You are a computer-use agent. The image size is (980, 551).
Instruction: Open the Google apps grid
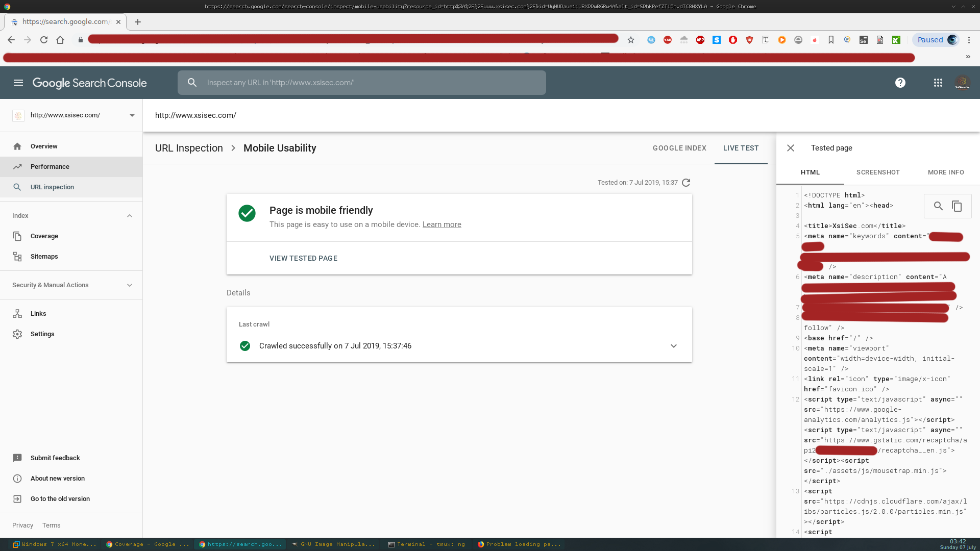tap(938, 83)
